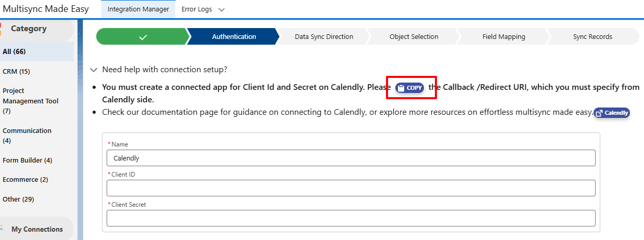
Task: Filter by the CRM category
Action: [x=17, y=71]
